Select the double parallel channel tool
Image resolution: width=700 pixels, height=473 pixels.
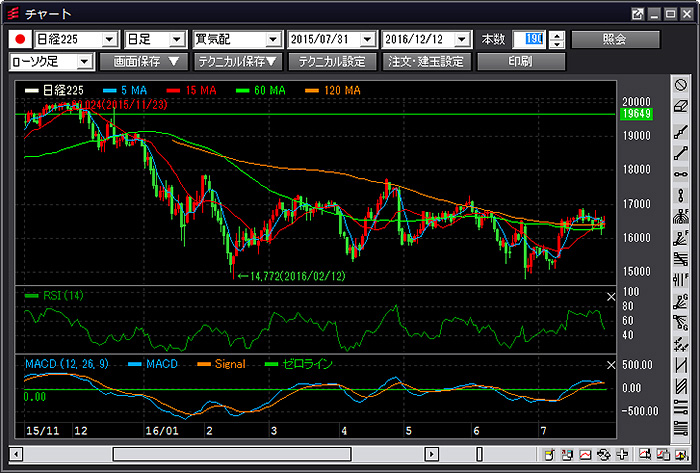tap(681, 386)
